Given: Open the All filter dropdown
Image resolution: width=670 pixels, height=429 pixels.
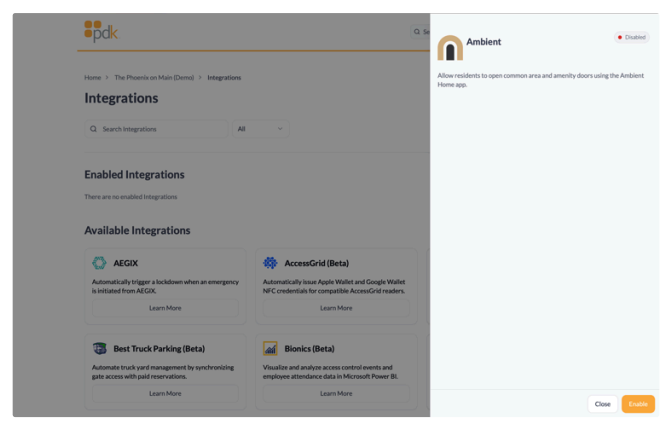Looking at the screenshot, I should (x=261, y=129).
